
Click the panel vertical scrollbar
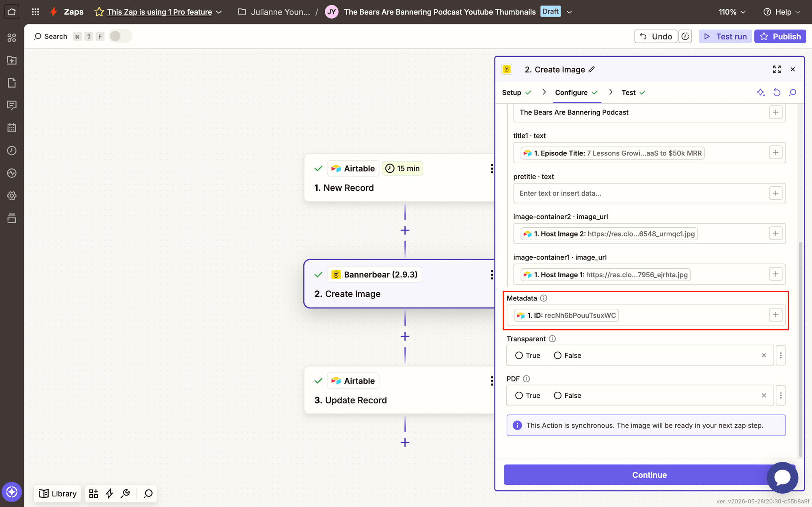coord(800,349)
